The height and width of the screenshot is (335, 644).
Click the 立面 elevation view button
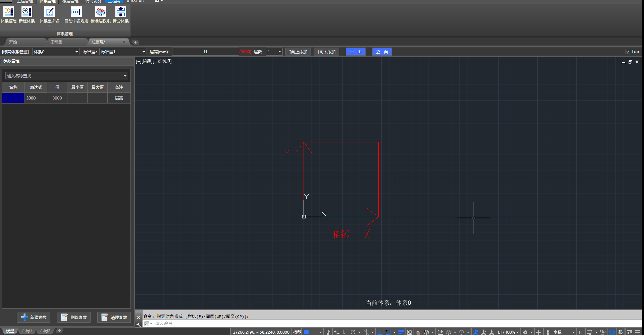click(382, 52)
